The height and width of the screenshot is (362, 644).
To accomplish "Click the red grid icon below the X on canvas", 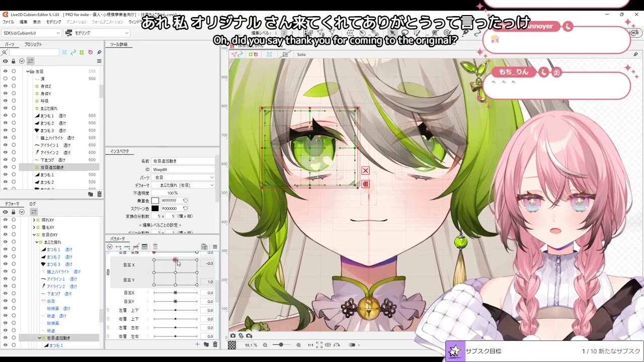I will coord(365,184).
